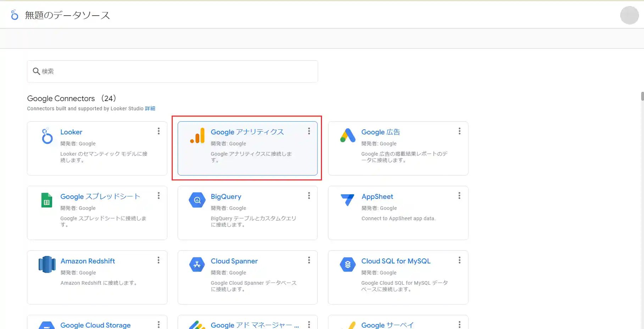Click the Looker Studio logo in header

[x=15, y=15]
